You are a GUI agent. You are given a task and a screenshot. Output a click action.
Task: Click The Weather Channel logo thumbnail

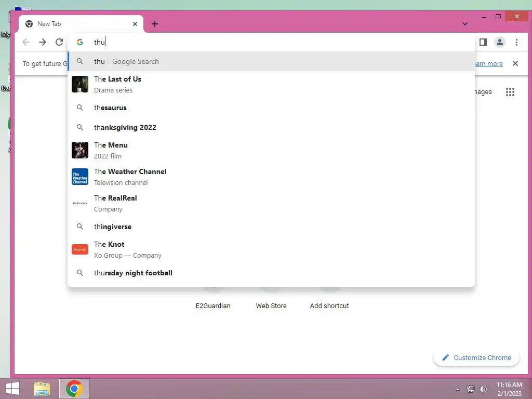[80, 177]
